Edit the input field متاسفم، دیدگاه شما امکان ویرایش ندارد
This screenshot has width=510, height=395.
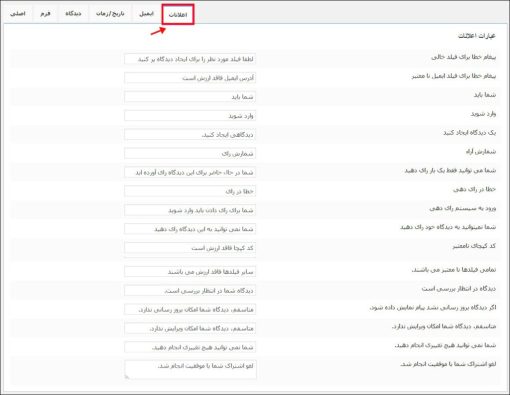(x=190, y=328)
